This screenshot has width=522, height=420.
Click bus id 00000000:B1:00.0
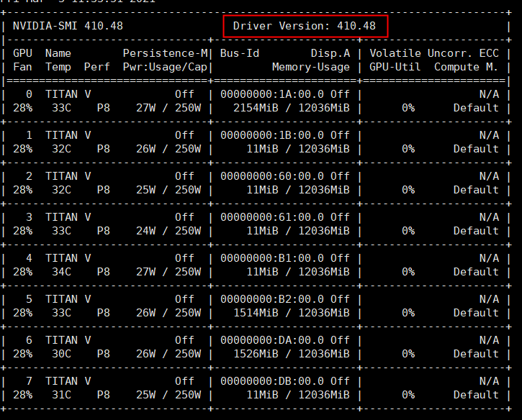272,258
